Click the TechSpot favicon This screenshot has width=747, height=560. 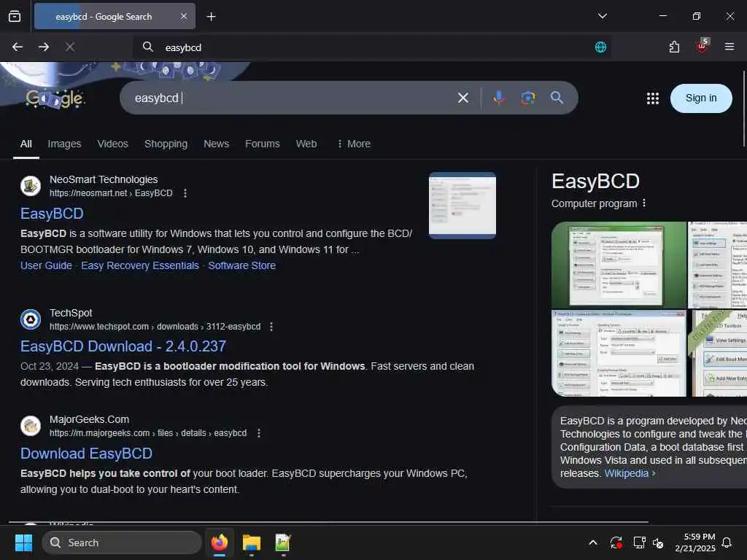31,319
